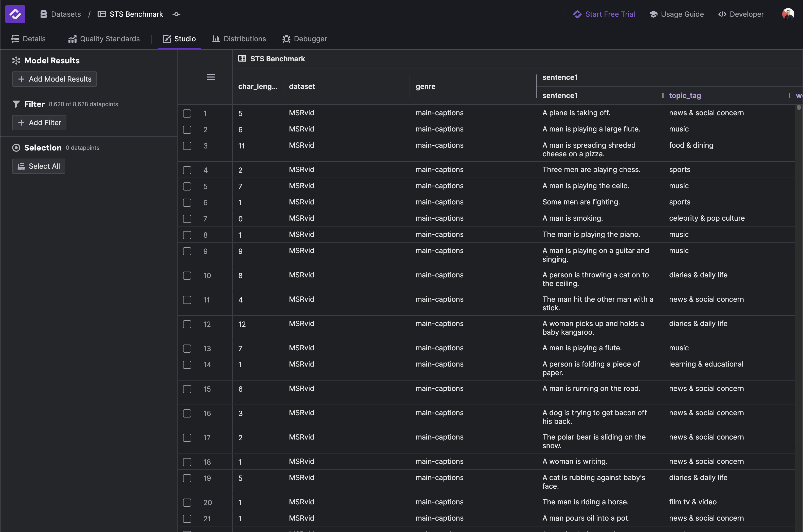Click the Selection target icon in the sidebar
Image resolution: width=803 pixels, height=532 pixels.
click(16, 148)
